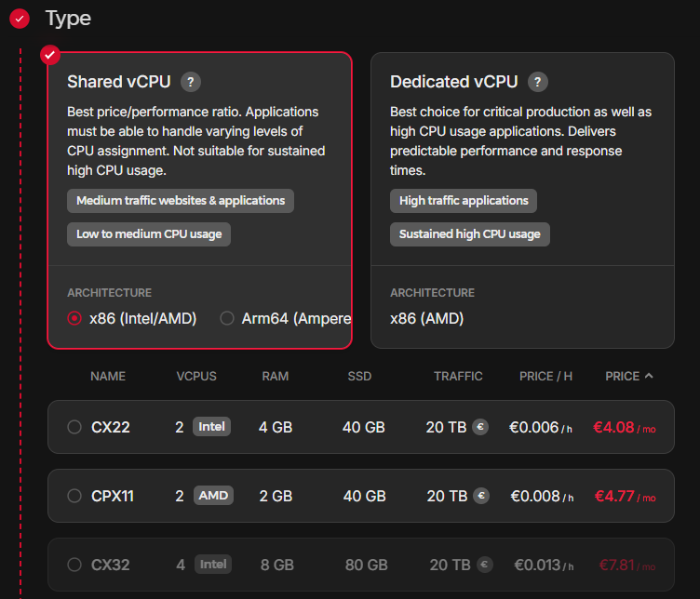
Task: Sort the table by VCPUS header
Action: click(196, 376)
